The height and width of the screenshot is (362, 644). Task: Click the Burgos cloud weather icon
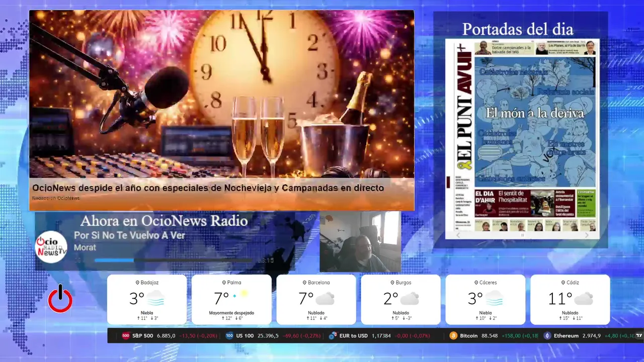pos(410,299)
